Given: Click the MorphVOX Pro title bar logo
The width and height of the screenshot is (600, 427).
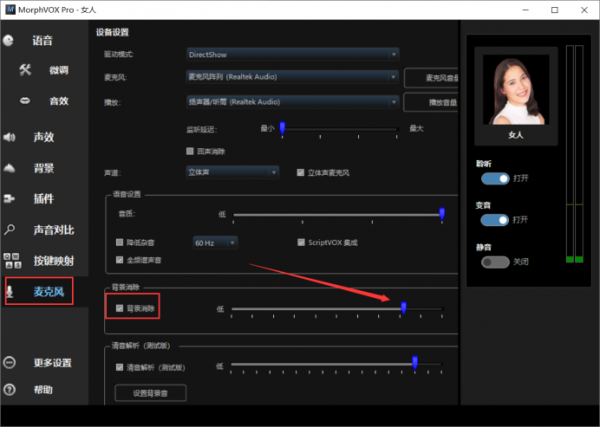Looking at the screenshot, I should point(10,10).
